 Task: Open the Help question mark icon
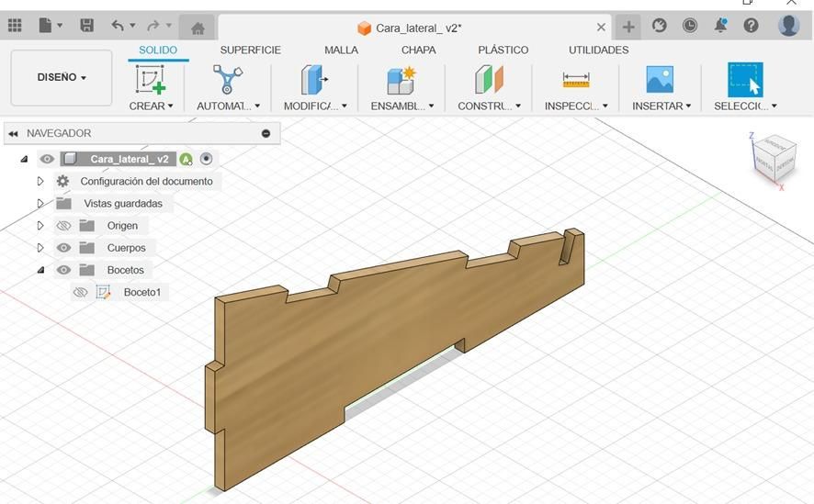[x=752, y=26]
